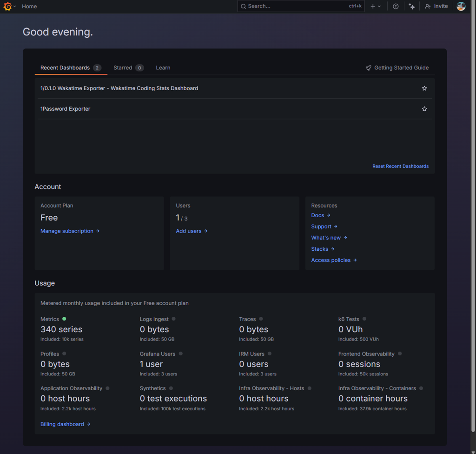The height and width of the screenshot is (454, 476).
Task: Switch to the Learn tab
Action: pos(163,68)
